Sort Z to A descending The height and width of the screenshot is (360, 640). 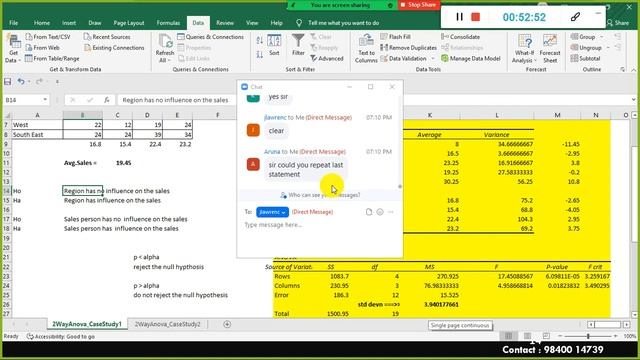(260, 54)
